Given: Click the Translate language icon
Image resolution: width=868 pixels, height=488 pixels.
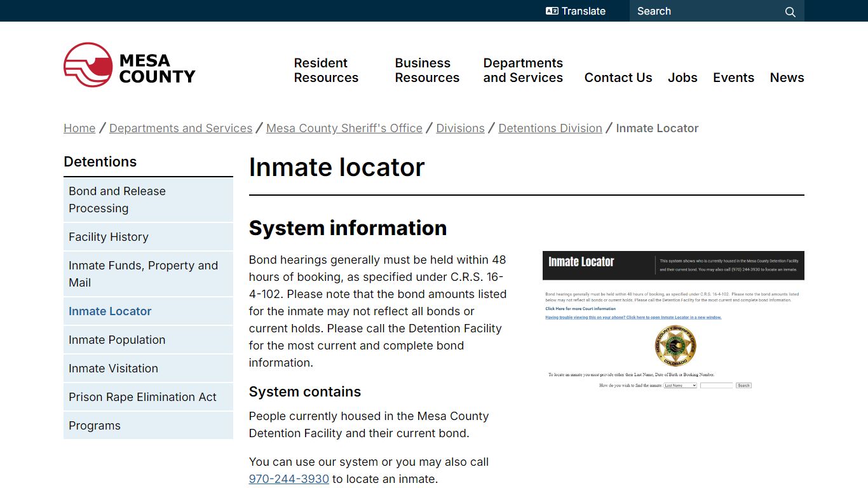Looking at the screenshot, I should tap(552, 11).
